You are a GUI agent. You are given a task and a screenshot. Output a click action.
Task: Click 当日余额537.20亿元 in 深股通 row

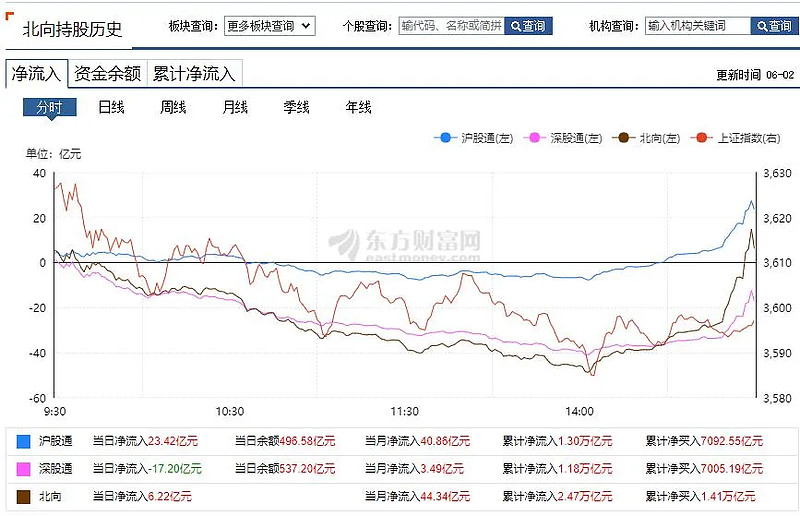[x=285, y=469]
